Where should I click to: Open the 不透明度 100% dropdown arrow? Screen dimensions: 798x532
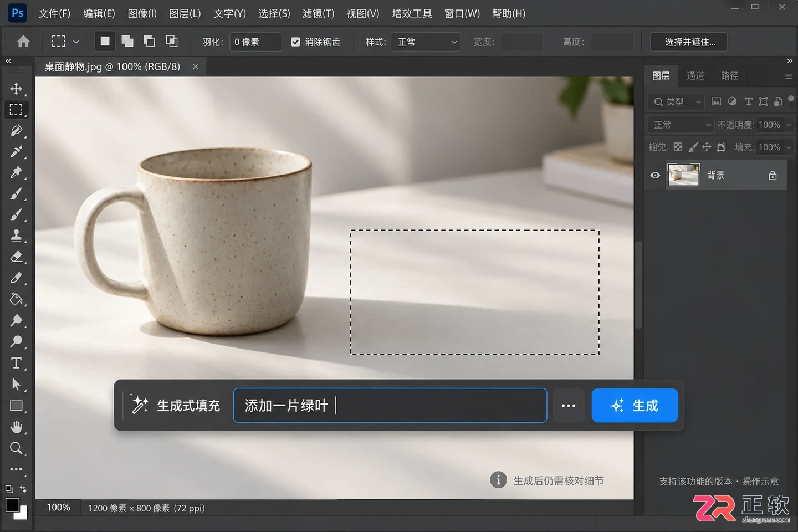click(x=789, y=125)
